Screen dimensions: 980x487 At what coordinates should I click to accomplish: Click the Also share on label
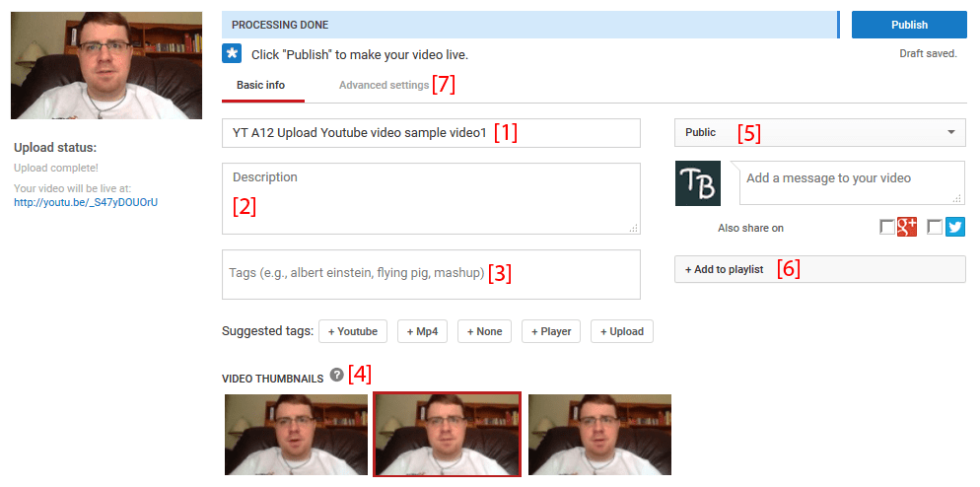pyautogui.click(x=750, y=228)
